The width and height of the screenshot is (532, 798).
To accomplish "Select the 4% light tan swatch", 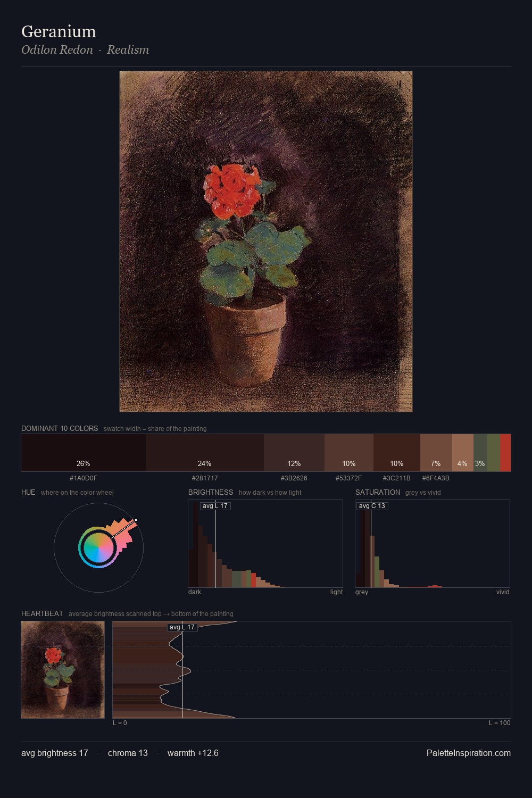I will 463,453.
